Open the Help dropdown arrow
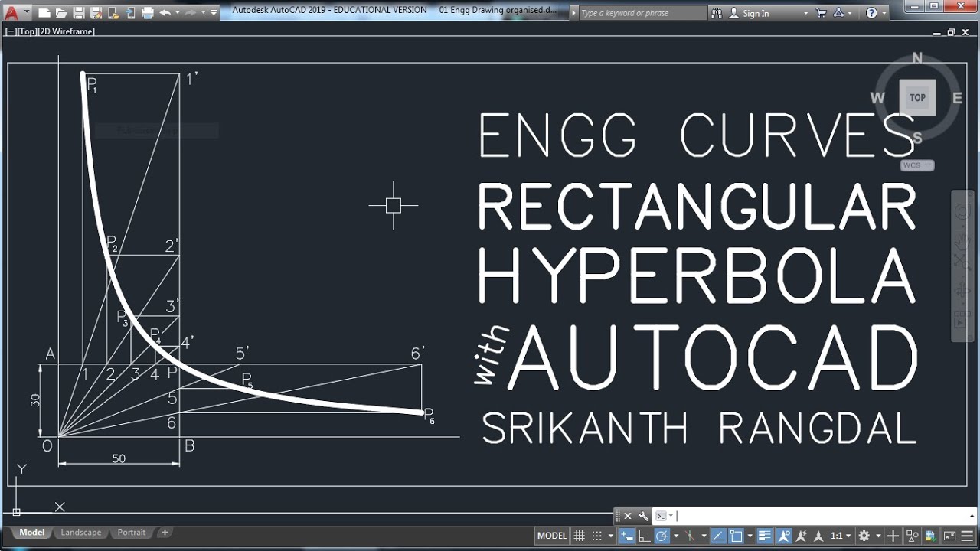 click(884, 13)
